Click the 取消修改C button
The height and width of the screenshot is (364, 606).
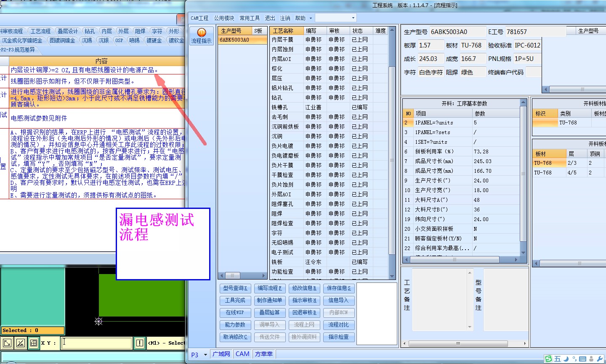pyautogui.click(x=235, y=337)
